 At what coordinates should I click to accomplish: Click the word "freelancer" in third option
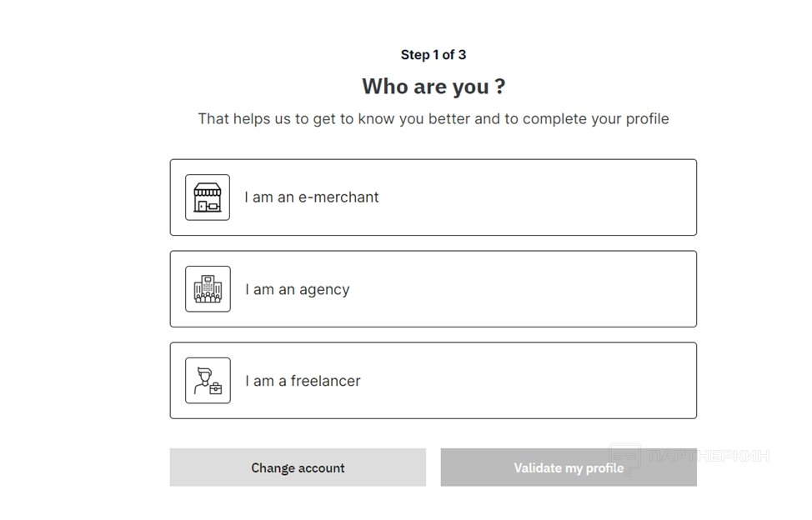click(326, 381)
